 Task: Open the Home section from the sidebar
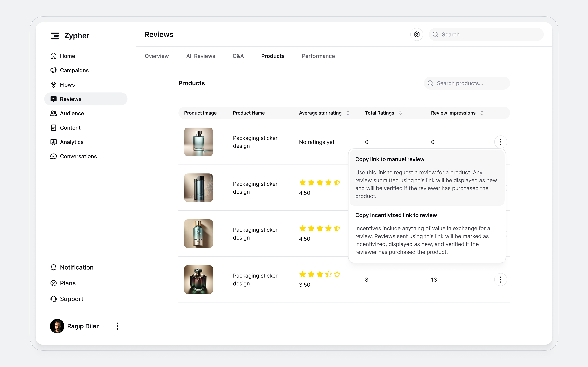tap(67, 56)
